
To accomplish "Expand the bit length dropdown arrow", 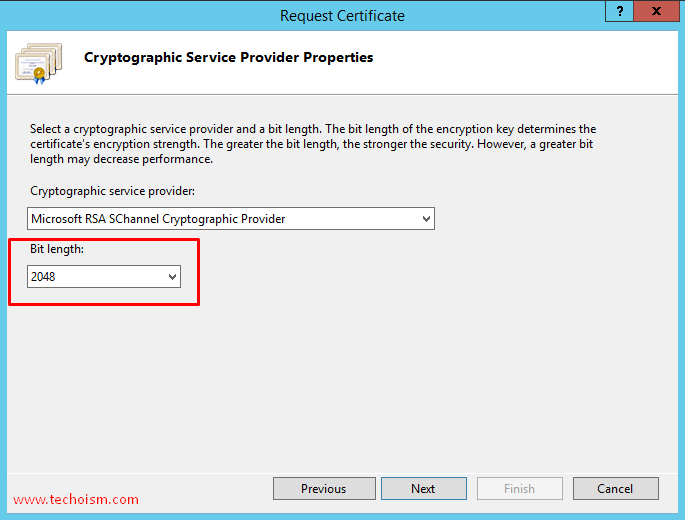I will [x=173, y=277].
